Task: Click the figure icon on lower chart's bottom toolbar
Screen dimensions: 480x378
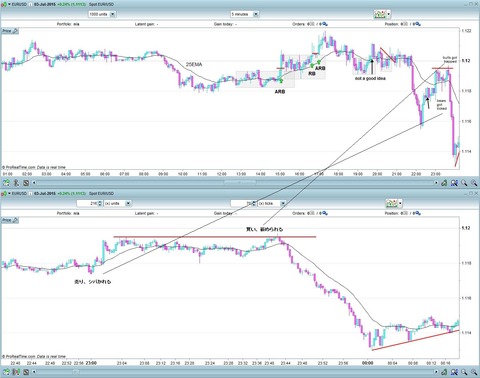Action: pos(16,372)
